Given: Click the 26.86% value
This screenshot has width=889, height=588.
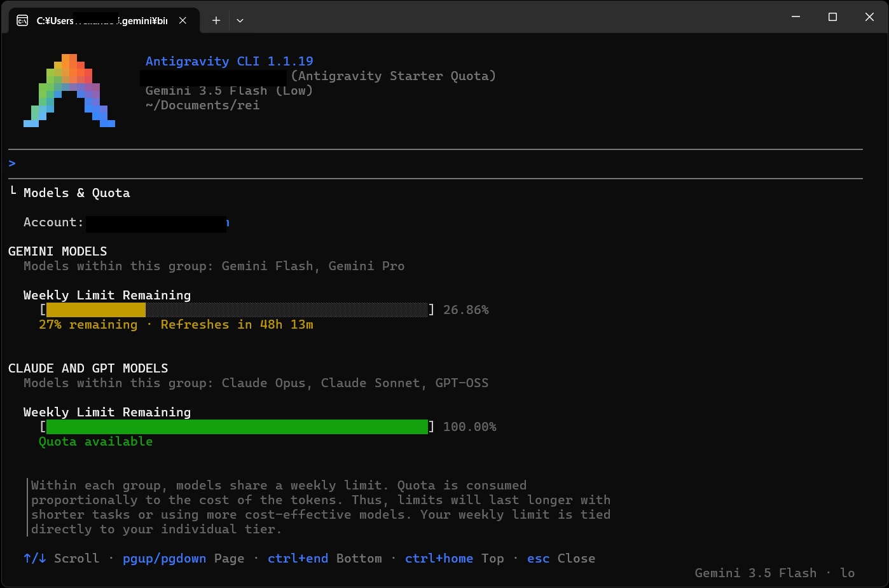Looking at the screenshot, I should (x=466, y=310).
